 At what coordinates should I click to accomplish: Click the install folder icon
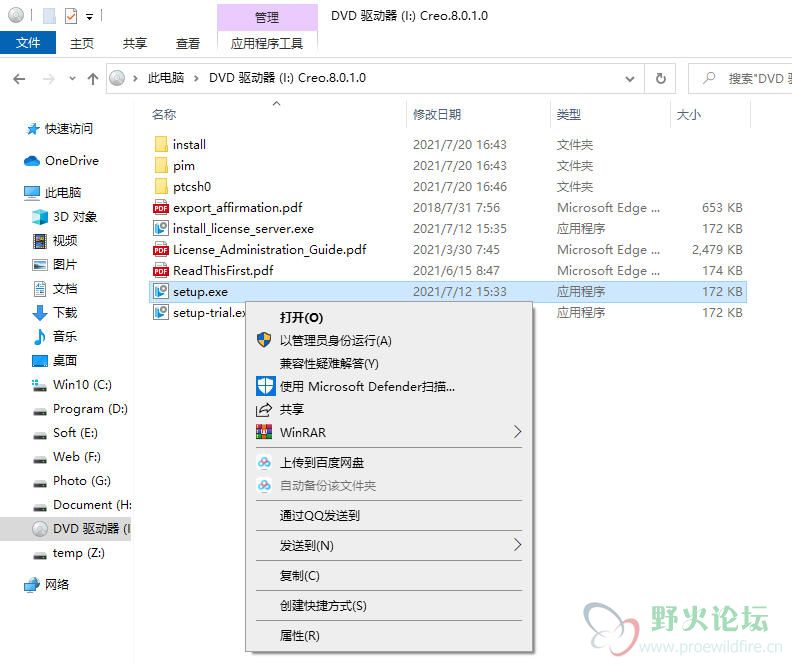161,144
